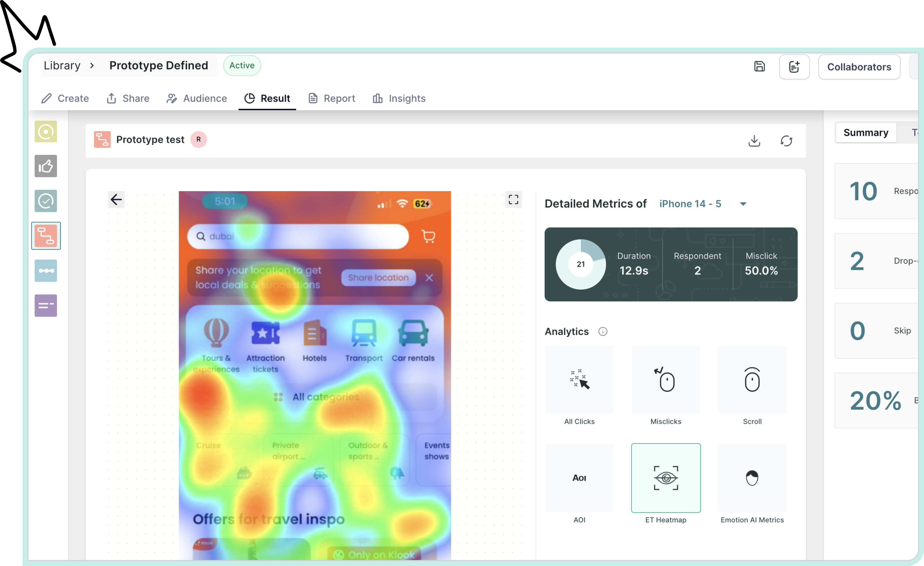Click the Collaborators button
Viewport: 924px width, 566px height.
pos(859,67)
